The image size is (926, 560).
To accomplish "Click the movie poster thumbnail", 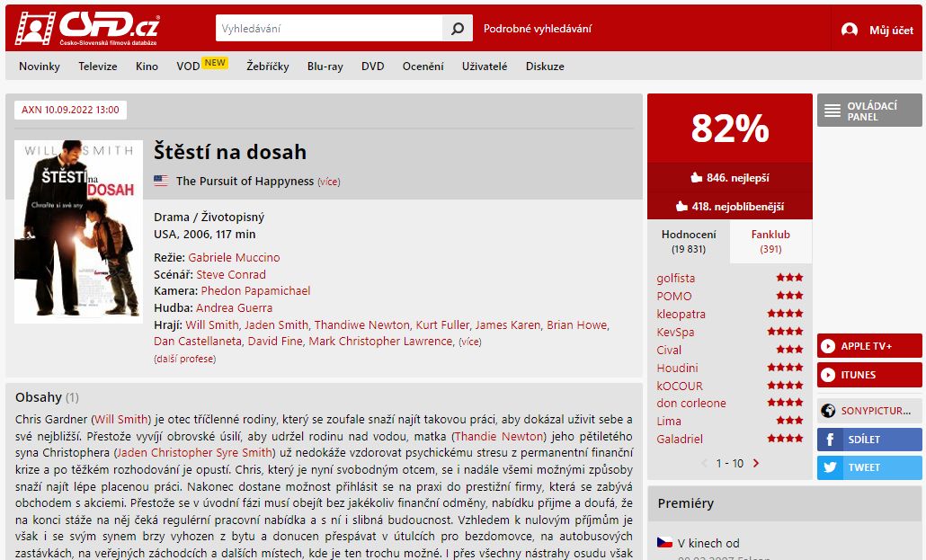I will click(78, 232).
